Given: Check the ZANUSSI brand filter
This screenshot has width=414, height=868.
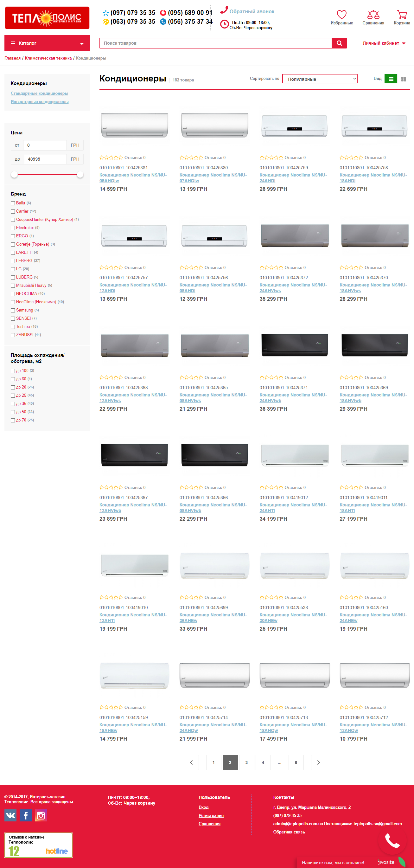Looking at the screenshot, I should pyautogui.click(x=13, y=335).
